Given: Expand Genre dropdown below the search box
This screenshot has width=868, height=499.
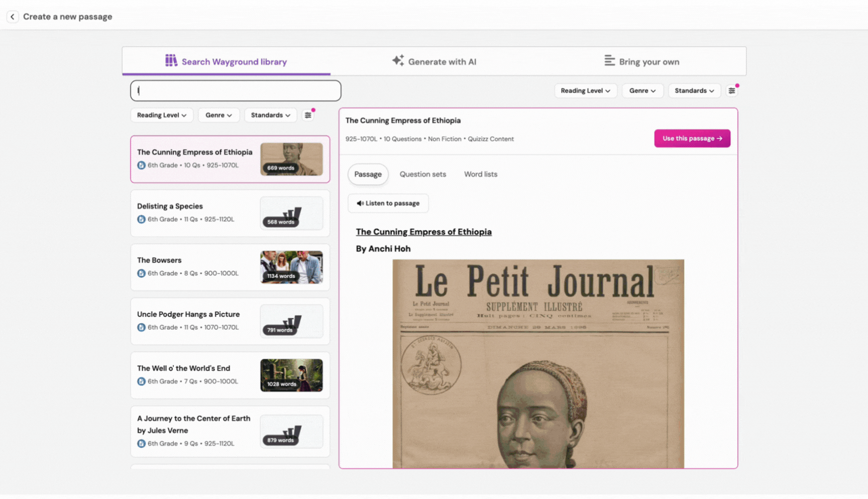Looking at the screenshot, I should [219, 115].
